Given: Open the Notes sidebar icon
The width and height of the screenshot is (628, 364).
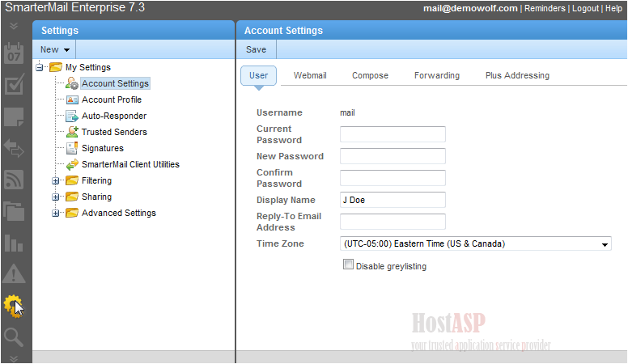Looking at the screenshot, I should (14, 117).
